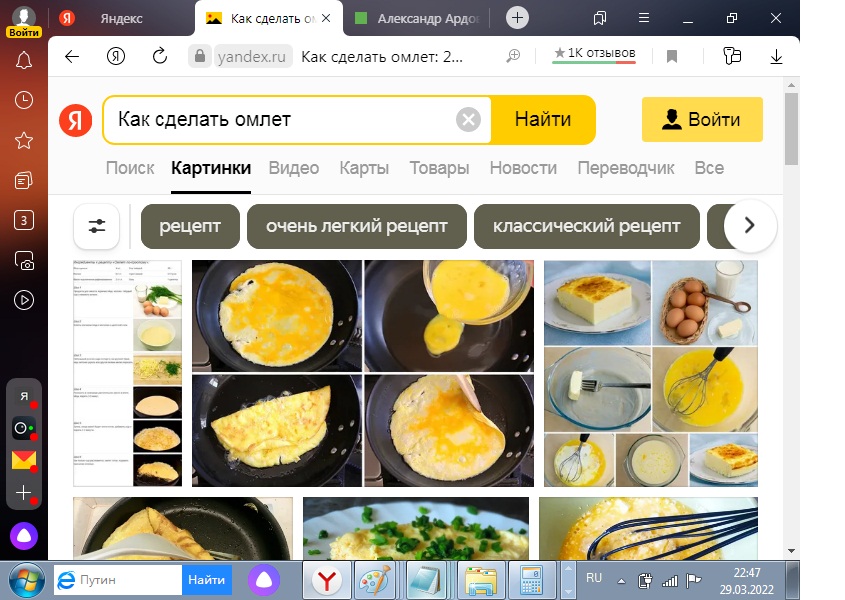Screen dimensions: 845x600
Task: Expand hidden system tray icons
Action: [x=621, y=581]
